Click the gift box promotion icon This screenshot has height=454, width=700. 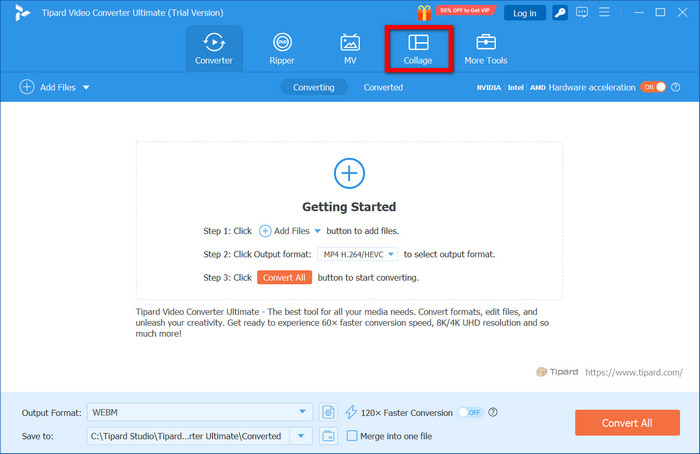coord(424,12)
